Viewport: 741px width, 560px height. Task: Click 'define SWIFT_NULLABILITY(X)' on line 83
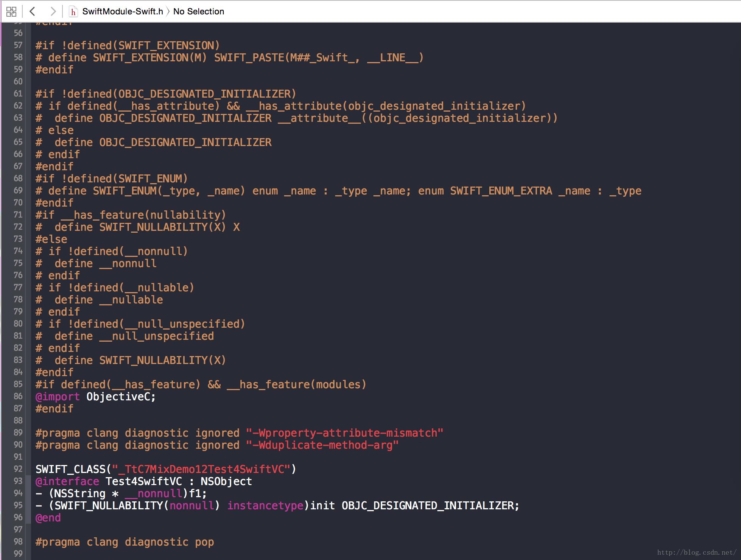coord(140,361)
